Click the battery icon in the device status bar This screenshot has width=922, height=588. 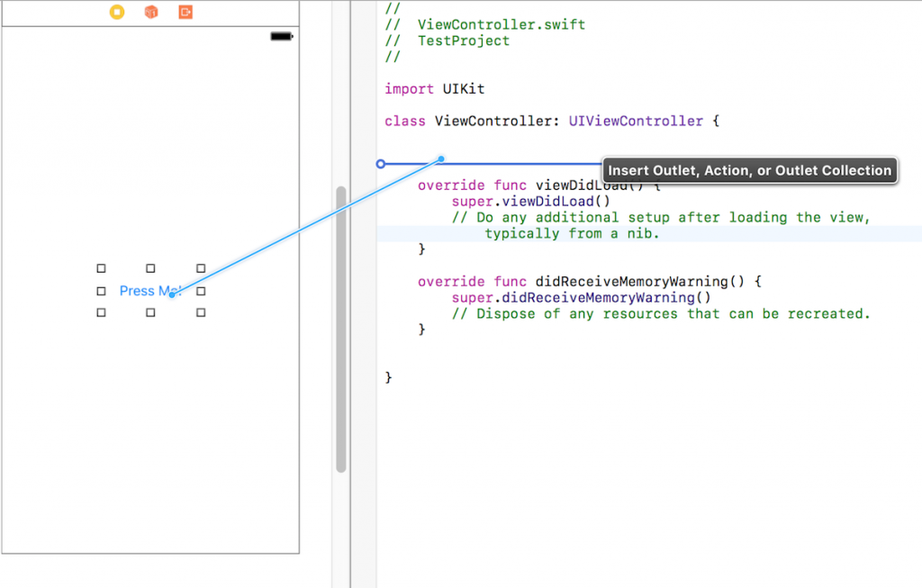(282, 36)
